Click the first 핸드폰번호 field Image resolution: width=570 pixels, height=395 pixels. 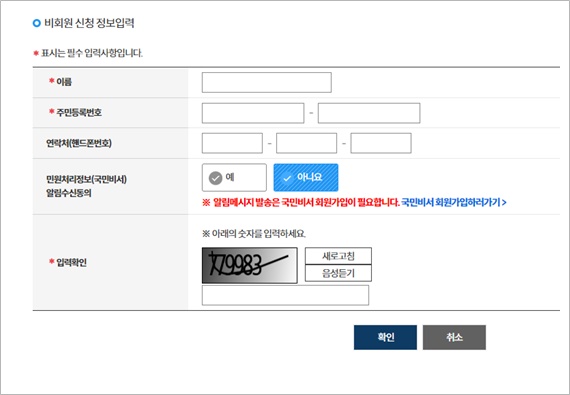click(x=232, y=143)
